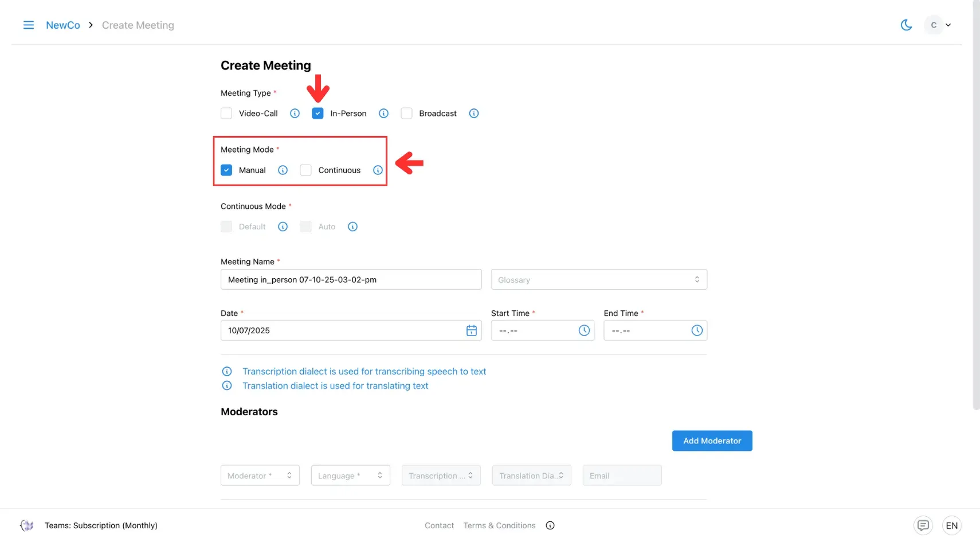Select the Continuous meeting mode
Image resolution: width=980 pixels, height=542 pixels.
tap(305, 170)
